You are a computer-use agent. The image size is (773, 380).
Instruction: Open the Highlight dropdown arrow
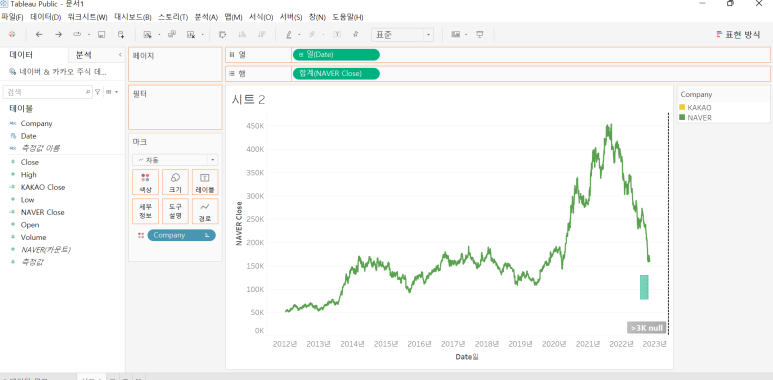pos(299,35)
